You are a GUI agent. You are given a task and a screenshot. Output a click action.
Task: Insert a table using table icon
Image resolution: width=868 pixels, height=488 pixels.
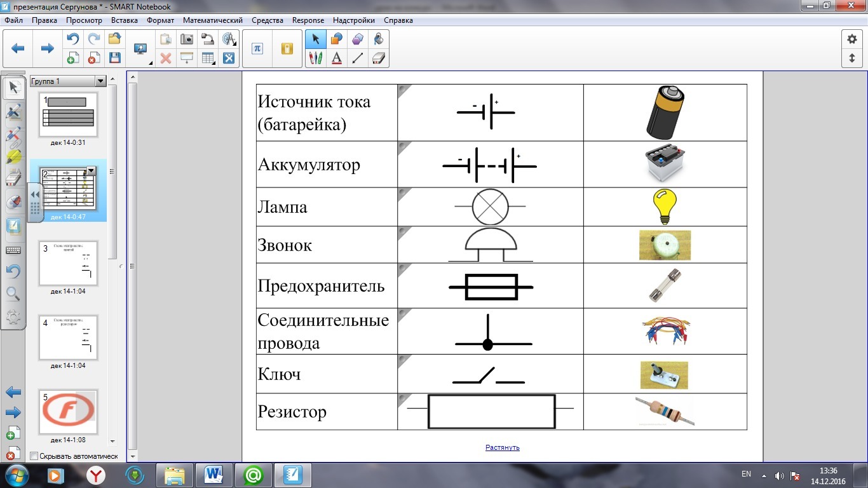tap(208, 58)
